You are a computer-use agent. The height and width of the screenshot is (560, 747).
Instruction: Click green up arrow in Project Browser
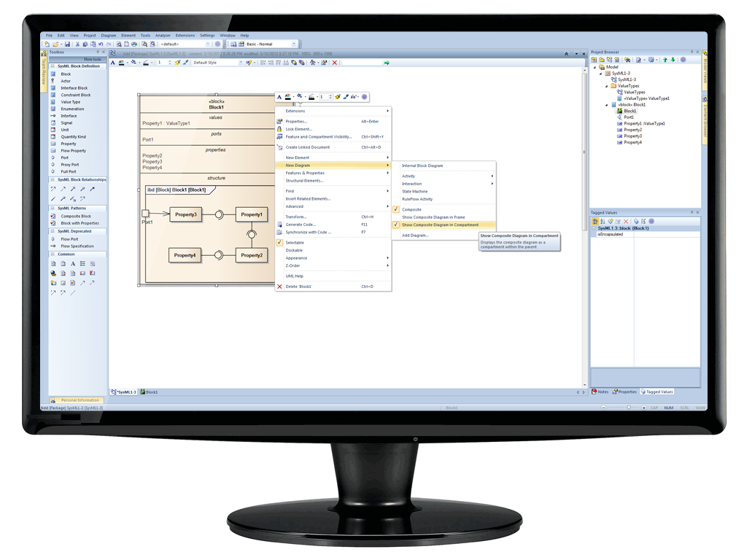click(x=665, y=60)
